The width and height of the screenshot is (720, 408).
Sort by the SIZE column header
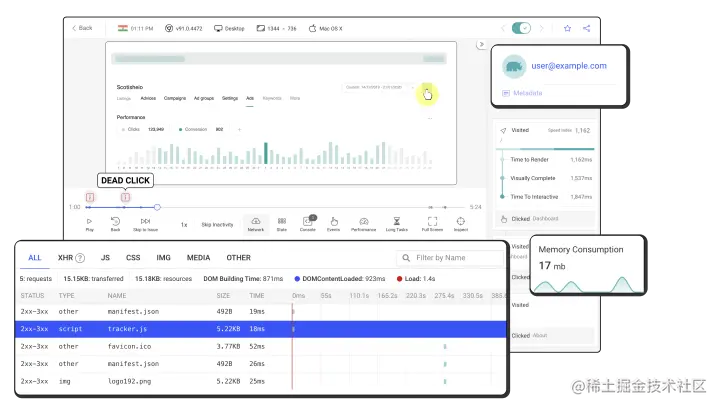tap(223, 296)
